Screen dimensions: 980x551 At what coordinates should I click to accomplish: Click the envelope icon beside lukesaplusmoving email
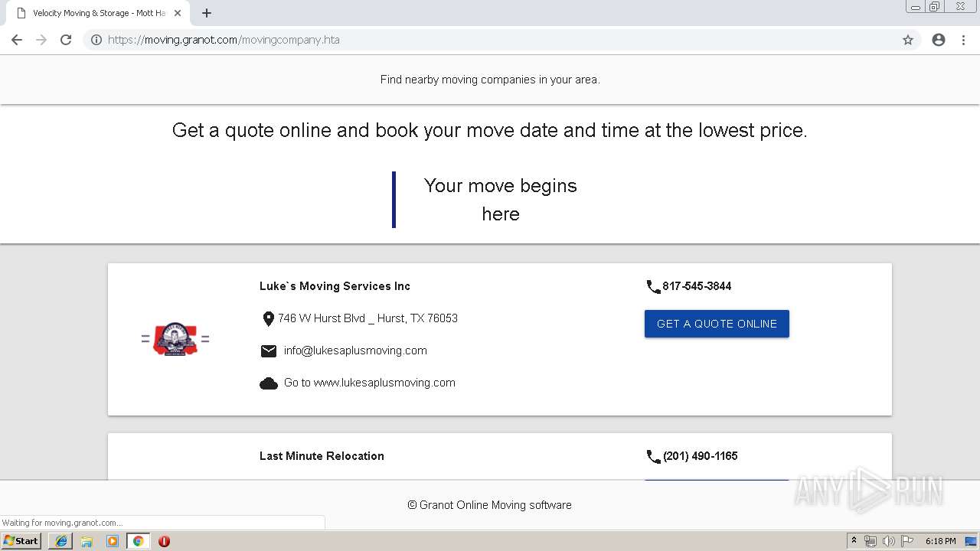click(269, 351)
